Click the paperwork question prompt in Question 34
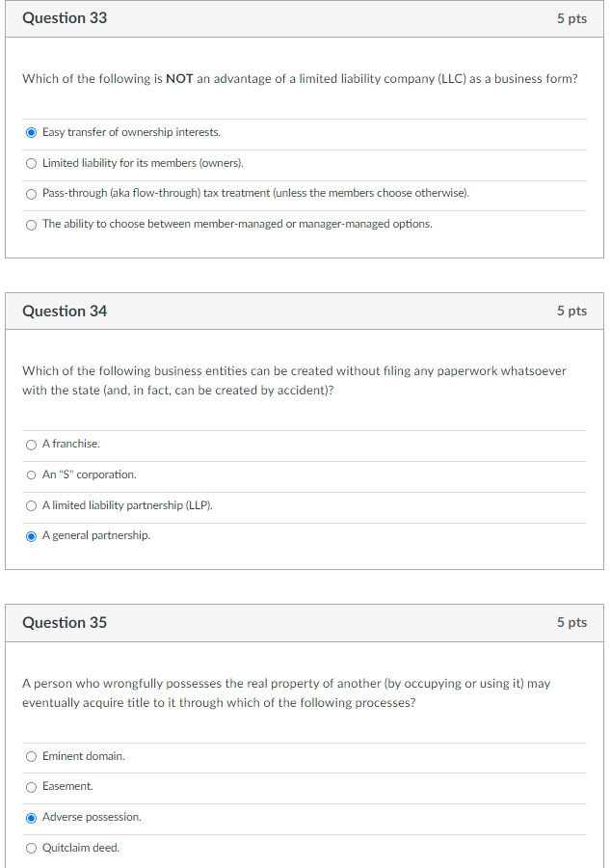This screenshot has width=610, height=868. pyautogui.click(x=294, y=380)
